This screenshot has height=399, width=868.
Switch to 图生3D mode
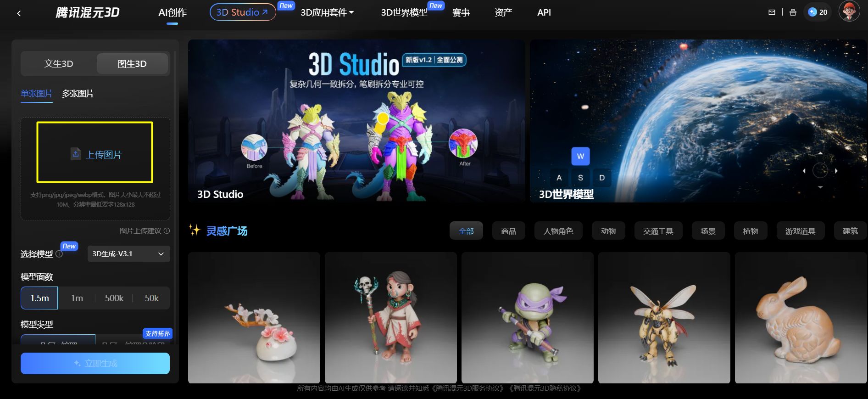[x=132, y=64]
